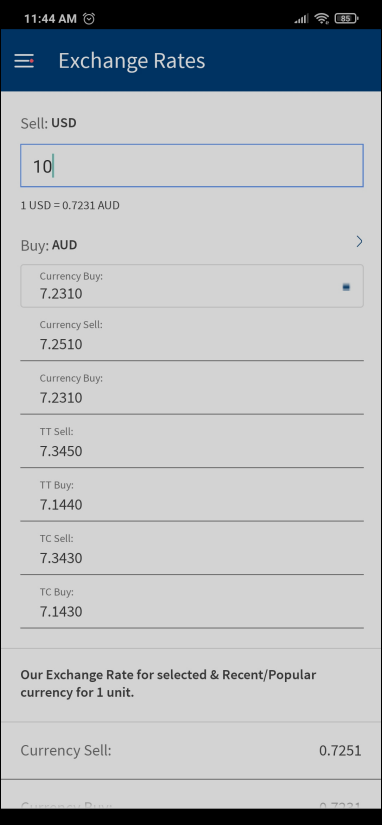This screenshot has width=382, height=825.
Task: Collapse the Currency Buy dropdown via minus icon
Action: pyautogui.click(x=346, y=287)
